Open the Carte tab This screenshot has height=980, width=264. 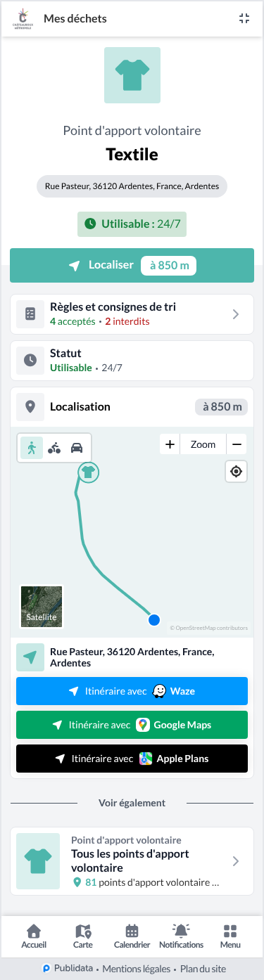pos(83,936)
